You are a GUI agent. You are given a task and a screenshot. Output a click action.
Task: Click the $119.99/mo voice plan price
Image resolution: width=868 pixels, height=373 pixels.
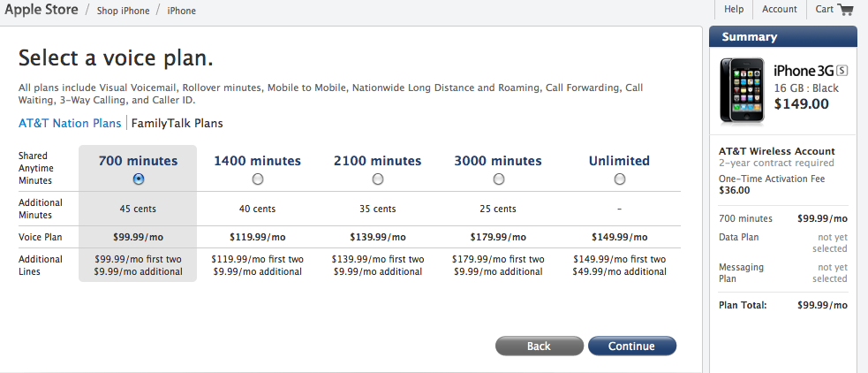258,237
